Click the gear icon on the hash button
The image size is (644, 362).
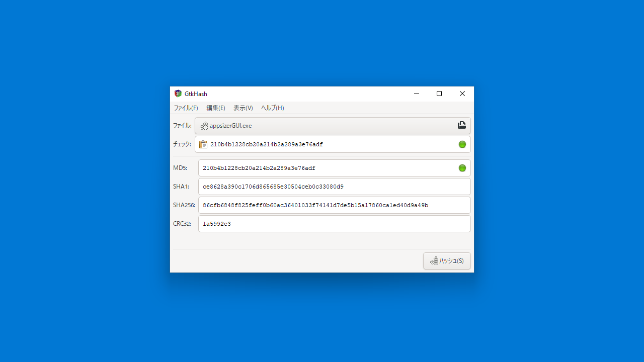tap(434, 261)
